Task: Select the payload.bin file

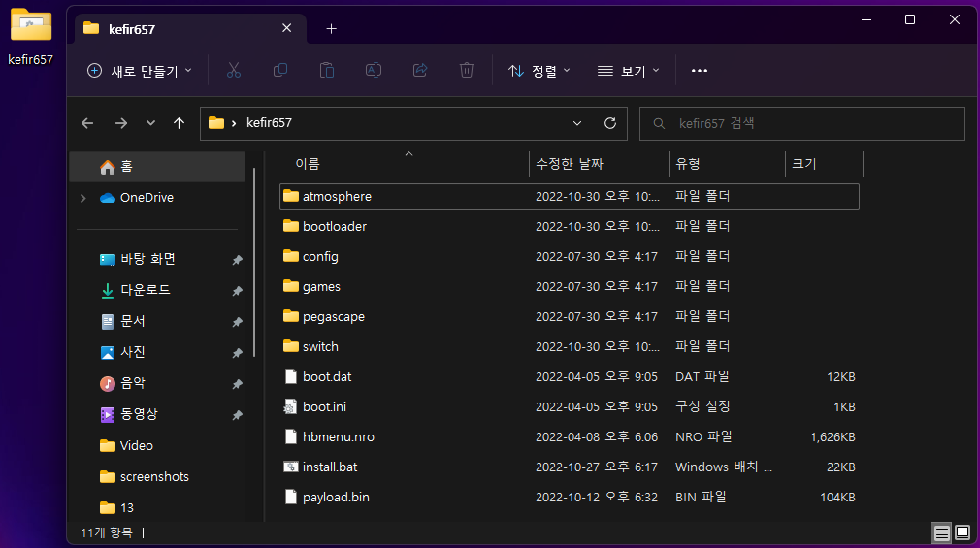Action: (x=570, y=497)
